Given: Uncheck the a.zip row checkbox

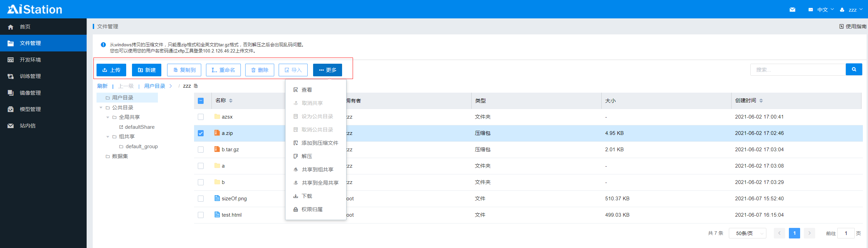Looking at the screenshot, I should [201, 133].
